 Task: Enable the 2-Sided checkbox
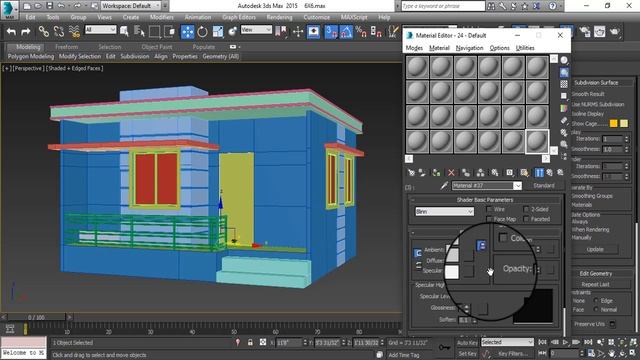pyautogui.click(x=526, y=209)
